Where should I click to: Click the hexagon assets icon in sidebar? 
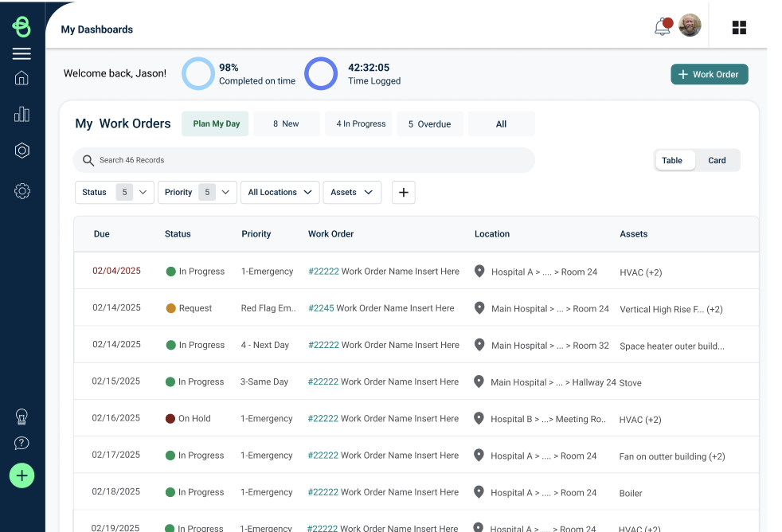pos(22,151)
